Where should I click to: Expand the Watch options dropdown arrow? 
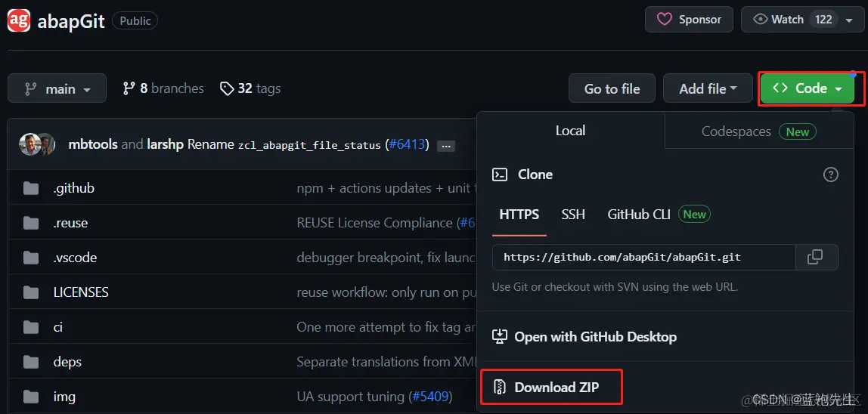pyautogui.click(x=849, y=20)
